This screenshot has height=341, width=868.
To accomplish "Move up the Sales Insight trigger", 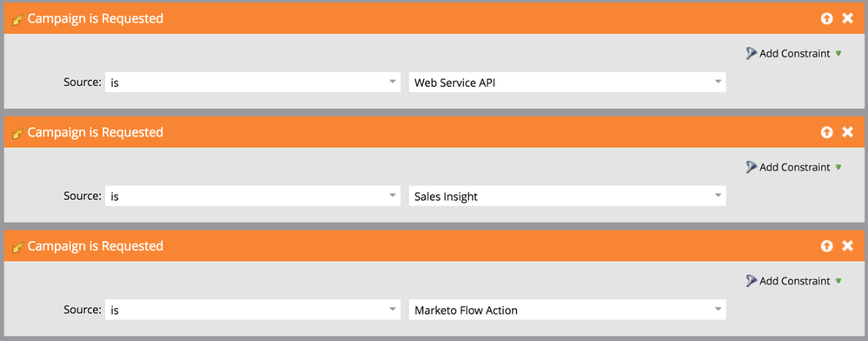I will point(826,132).
